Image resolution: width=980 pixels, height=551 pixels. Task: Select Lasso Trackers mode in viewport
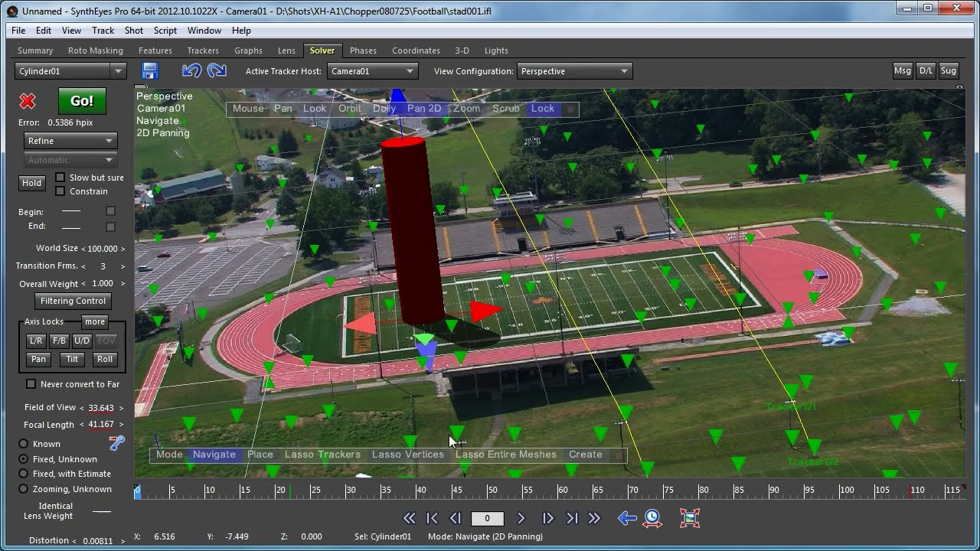coord(322,455)
